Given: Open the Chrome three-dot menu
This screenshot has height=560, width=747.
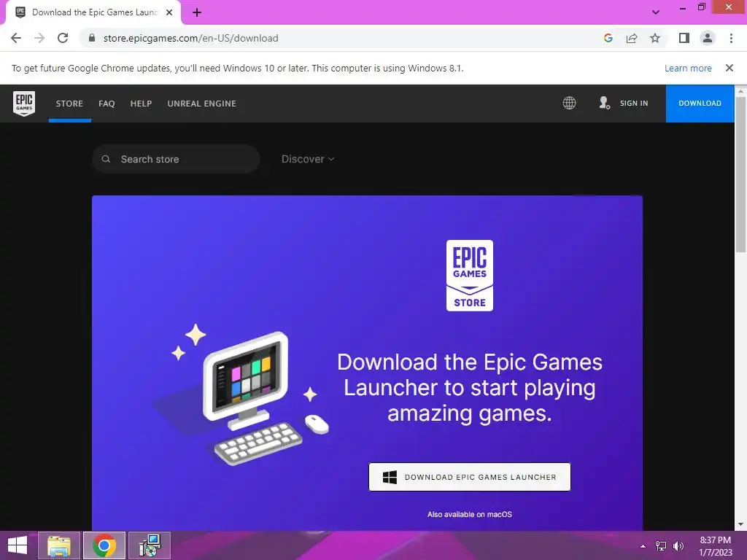Looking at the screenshot, I should click(731, 38).
